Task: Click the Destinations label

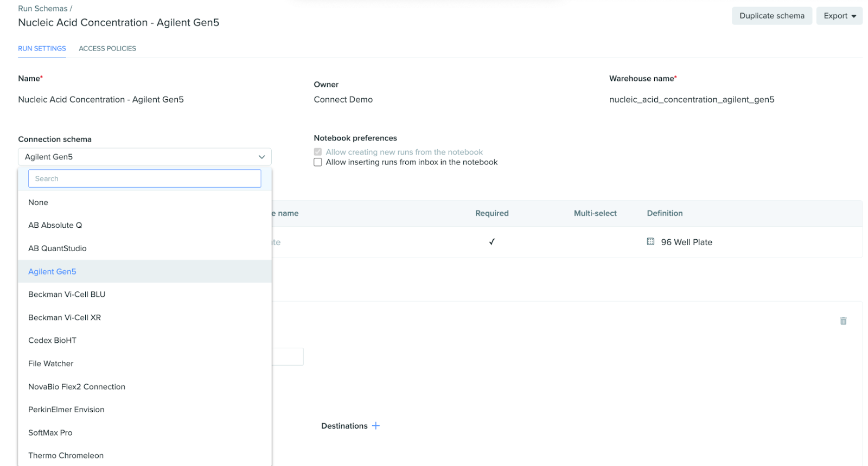Action: 344,426
